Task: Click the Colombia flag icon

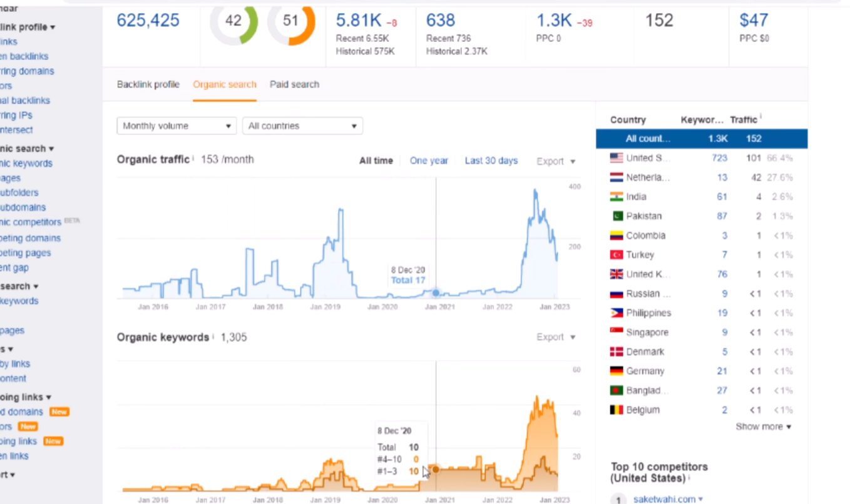Action: (x=617, y=236)
